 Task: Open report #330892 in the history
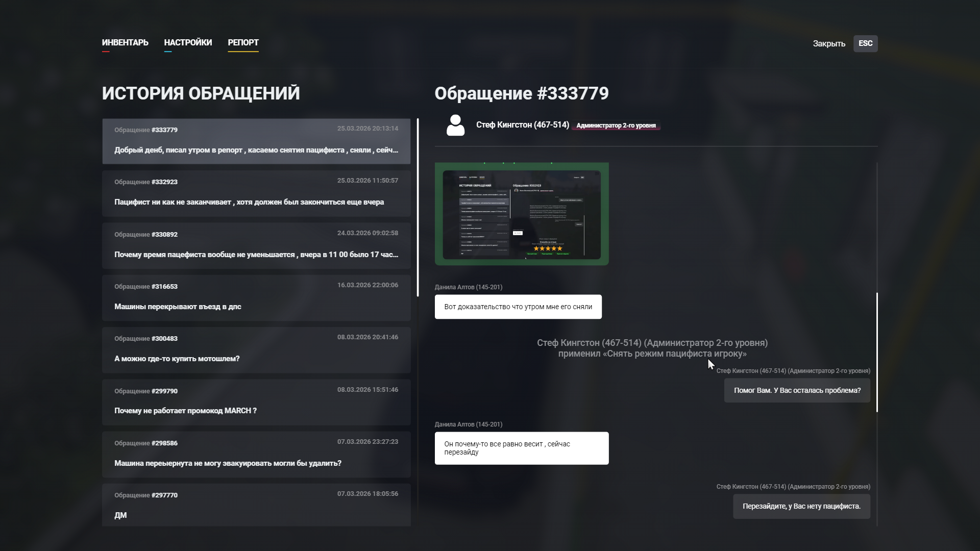pos(256,246)
